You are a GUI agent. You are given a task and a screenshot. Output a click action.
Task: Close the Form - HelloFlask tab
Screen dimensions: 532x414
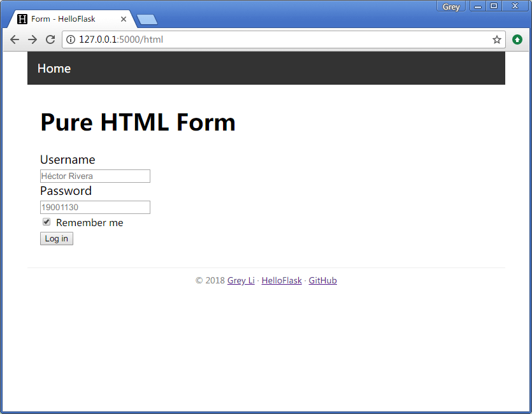pyautogui.click(x=124, y=19)
